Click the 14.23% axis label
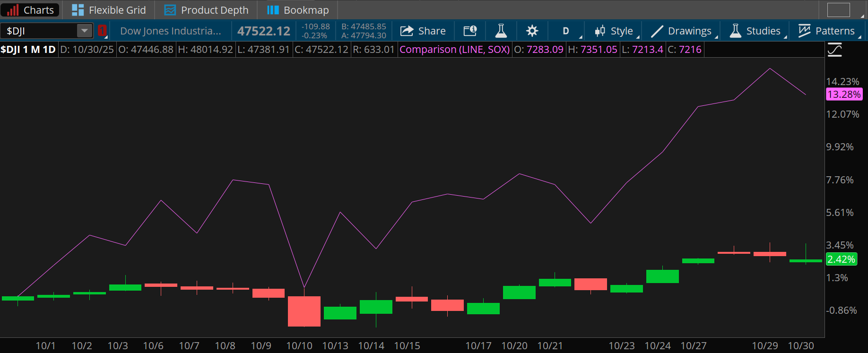The image size is (868, 353). [842, 82]
